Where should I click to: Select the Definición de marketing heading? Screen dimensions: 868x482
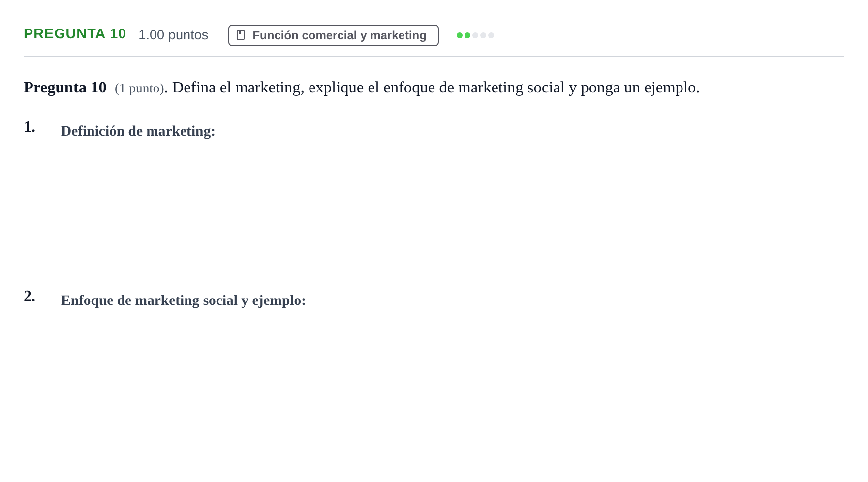tap(138, 131)
